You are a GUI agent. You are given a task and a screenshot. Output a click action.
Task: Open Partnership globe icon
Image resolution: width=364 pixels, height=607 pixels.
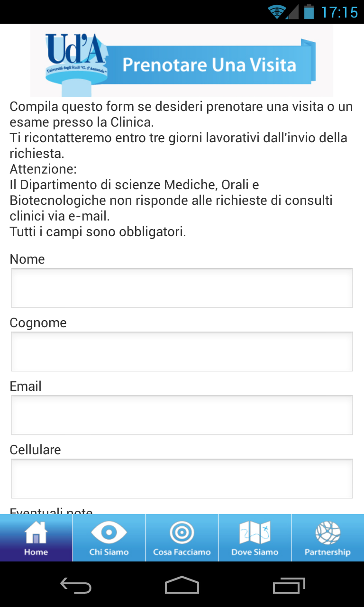tap(328, 532)
